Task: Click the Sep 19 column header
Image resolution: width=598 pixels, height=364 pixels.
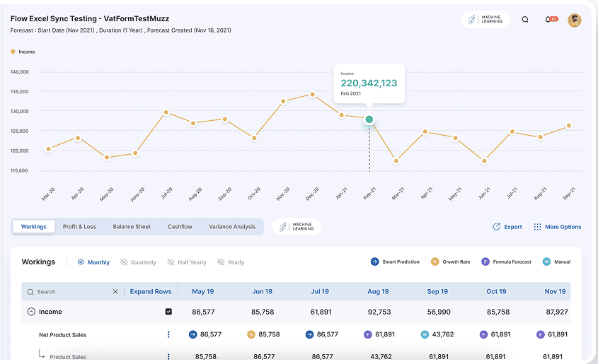Action: tap(437, 292)
